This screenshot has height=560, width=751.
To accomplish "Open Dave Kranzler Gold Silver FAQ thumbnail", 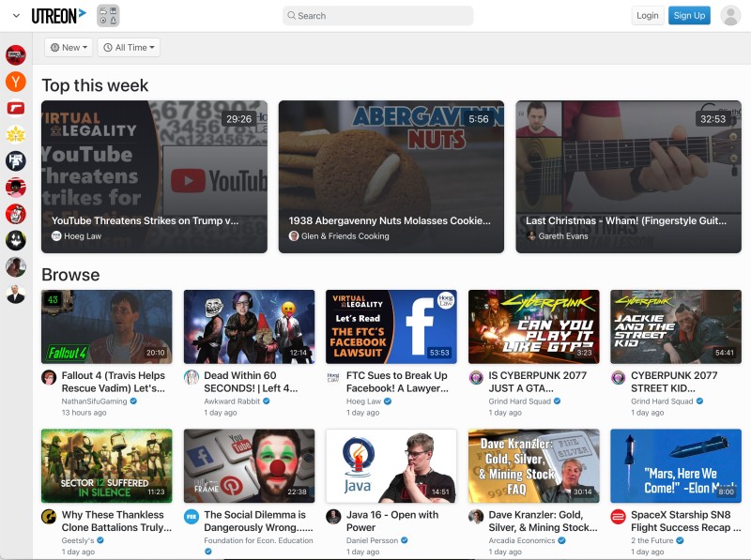I will 533,465.
